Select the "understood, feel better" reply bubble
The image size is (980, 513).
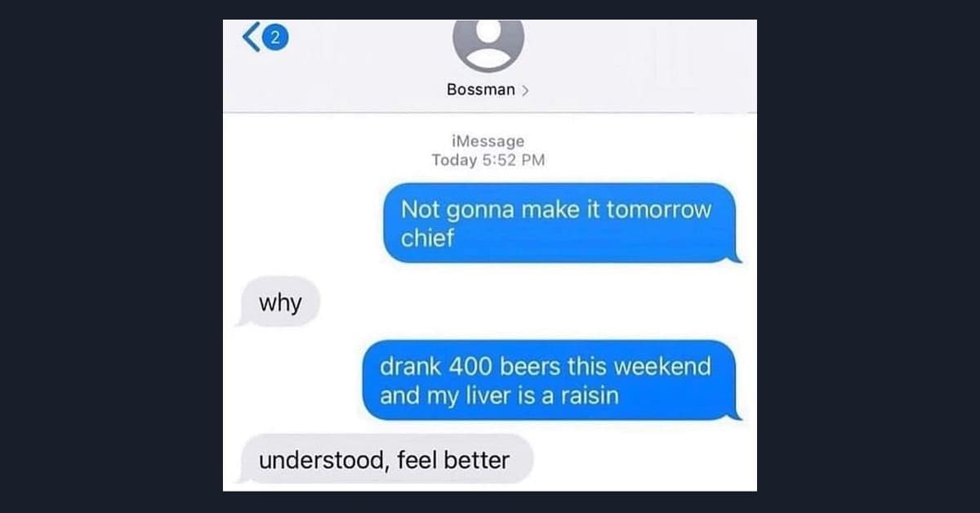click(x=385, y=460)
